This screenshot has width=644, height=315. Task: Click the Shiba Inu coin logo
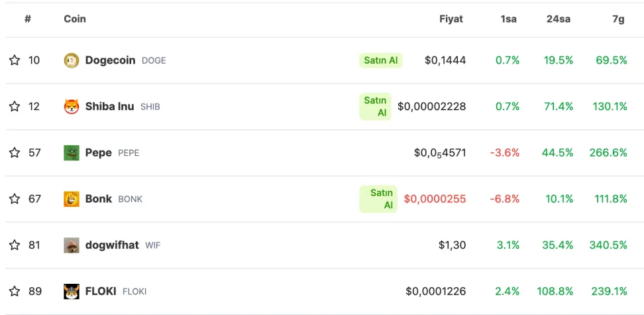(72, 107)
